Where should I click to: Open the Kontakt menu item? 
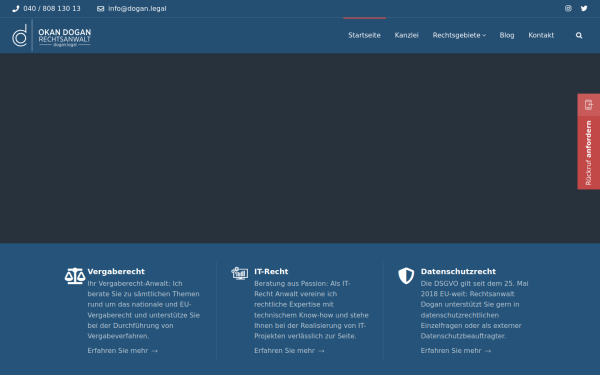[x=541, y=35]
